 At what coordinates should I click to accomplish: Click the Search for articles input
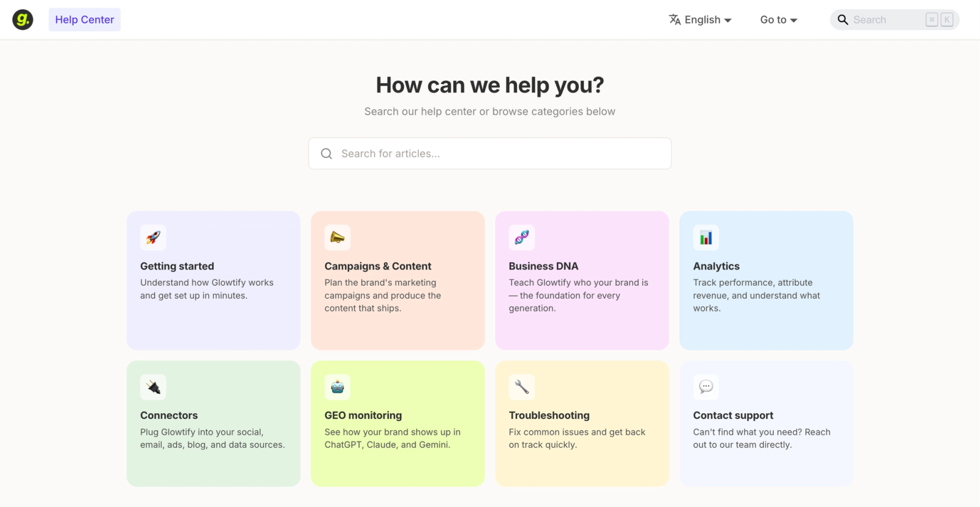tap(490, 153)
